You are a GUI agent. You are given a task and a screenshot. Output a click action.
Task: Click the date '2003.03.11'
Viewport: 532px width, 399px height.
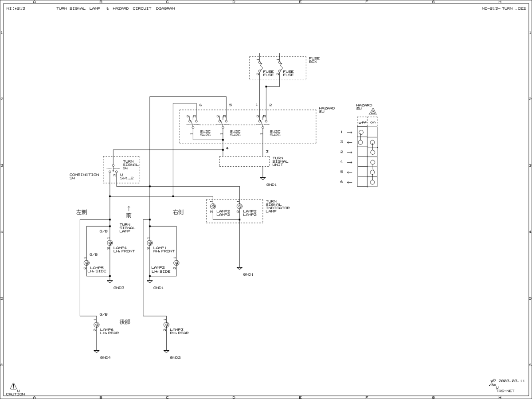click(x=512, y=380)
